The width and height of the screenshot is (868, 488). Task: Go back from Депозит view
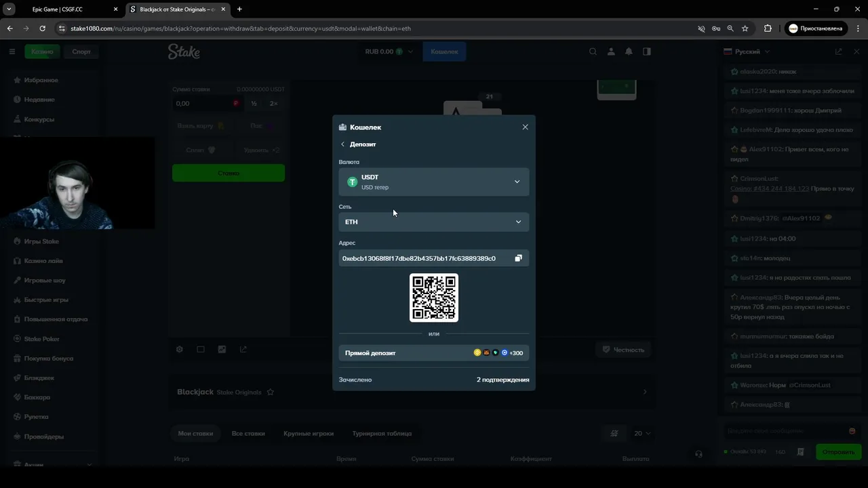point(342,144)
